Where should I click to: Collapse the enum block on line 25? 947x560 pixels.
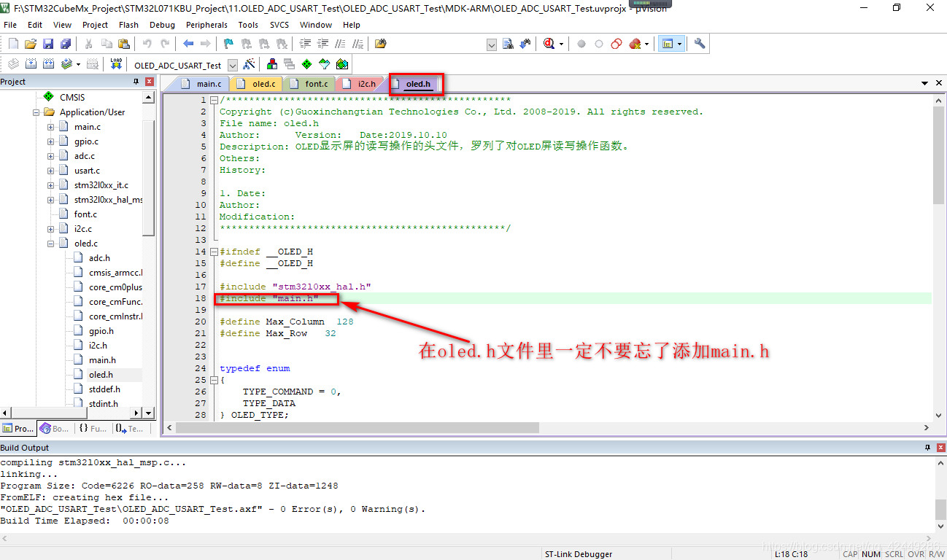coord(214,380)
